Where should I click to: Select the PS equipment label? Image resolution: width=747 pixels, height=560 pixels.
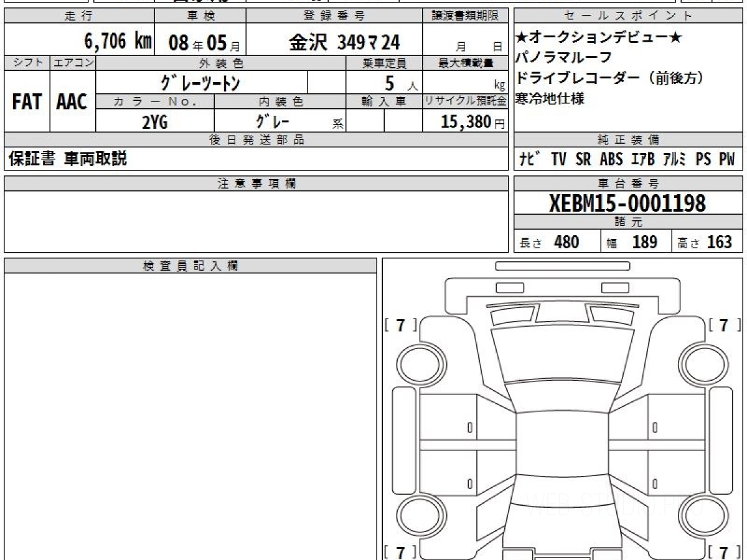pos(703,159)
